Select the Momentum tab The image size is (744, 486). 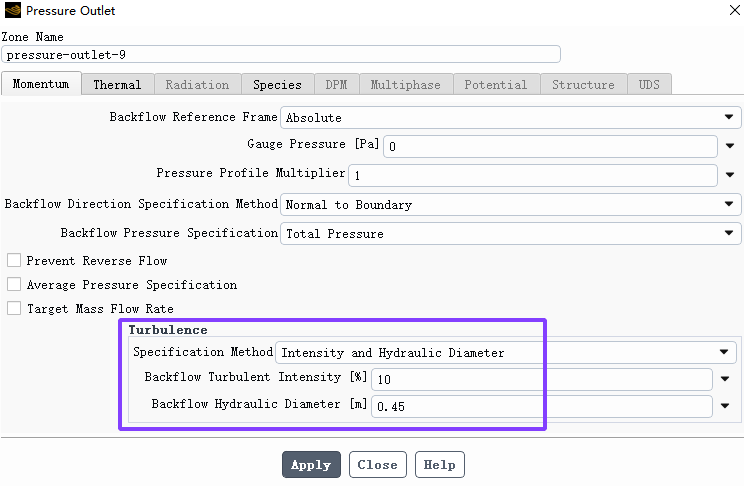tap(41, 84)
